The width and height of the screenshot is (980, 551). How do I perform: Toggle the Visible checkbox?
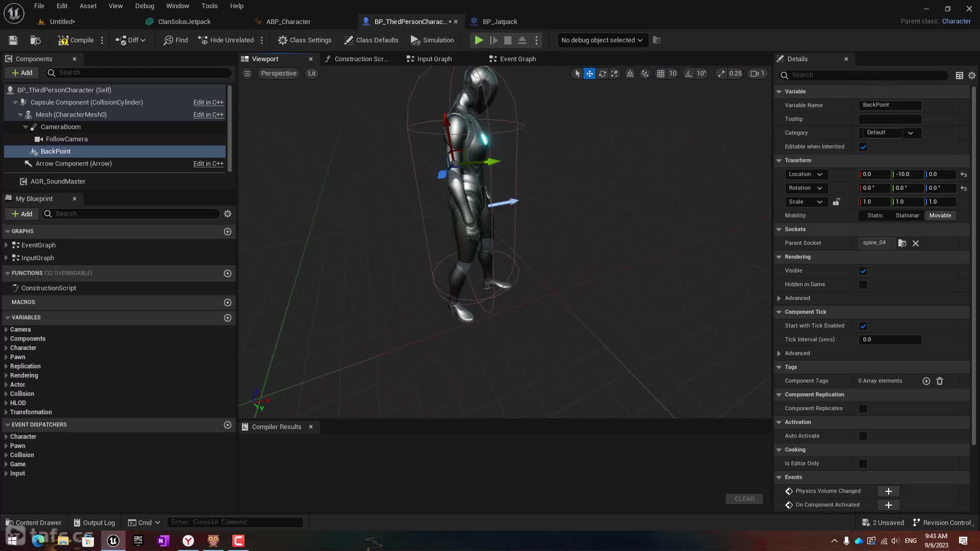[863, 271]
